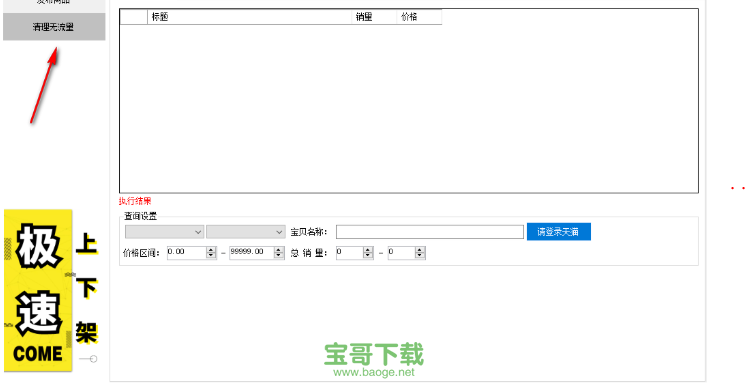Click the minimum price field showing 0.00
This screenshot has width=749, height=384.
pyautogui.click(x=187, y=253)
